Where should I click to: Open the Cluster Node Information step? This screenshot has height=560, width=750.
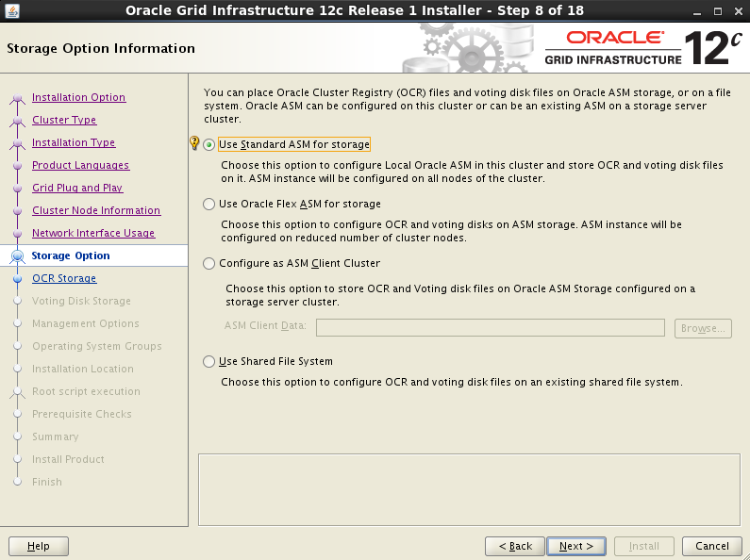(96, 210)
